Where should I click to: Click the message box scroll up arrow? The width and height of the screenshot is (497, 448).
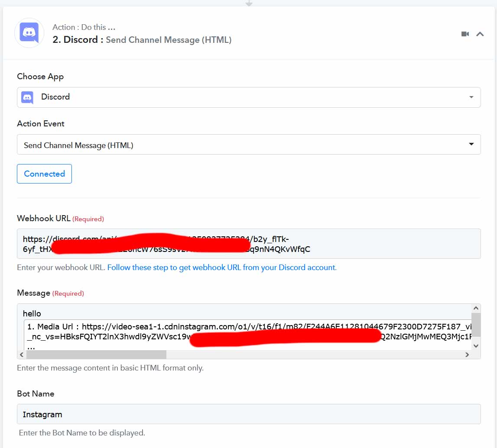tap(476, 308)
